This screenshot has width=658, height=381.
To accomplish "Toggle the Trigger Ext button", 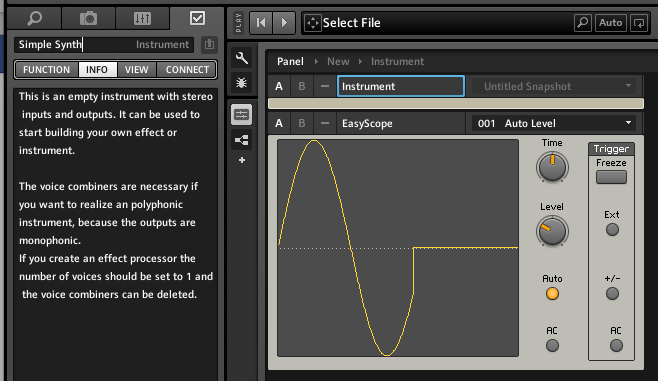I will 612,230.
